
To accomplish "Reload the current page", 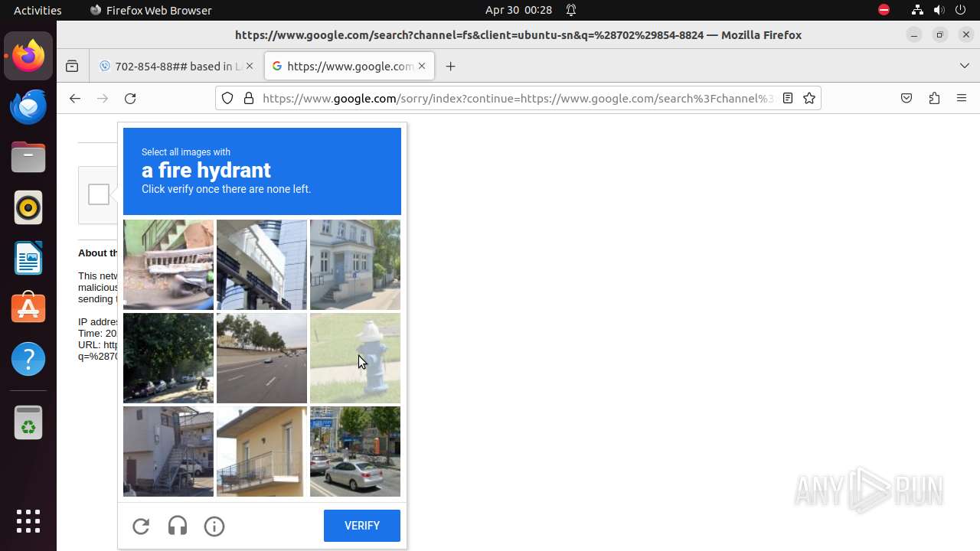I will tap(130, 98).
